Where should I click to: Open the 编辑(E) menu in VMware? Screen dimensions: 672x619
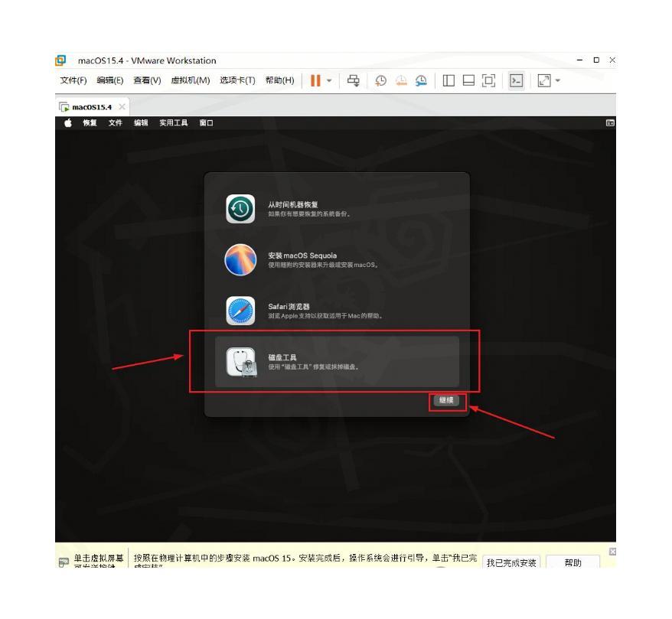coord(110,80)
